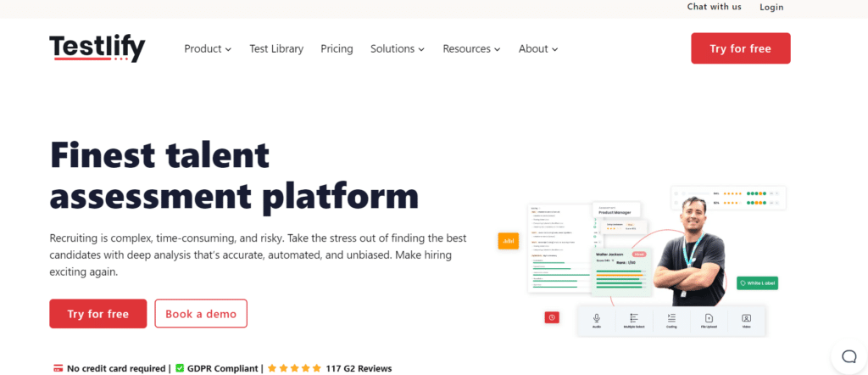Click the 'GDPR Compliant' text
Image resolution: width=868 pixels, height=375 pixels.
click(x=223, y=368)
